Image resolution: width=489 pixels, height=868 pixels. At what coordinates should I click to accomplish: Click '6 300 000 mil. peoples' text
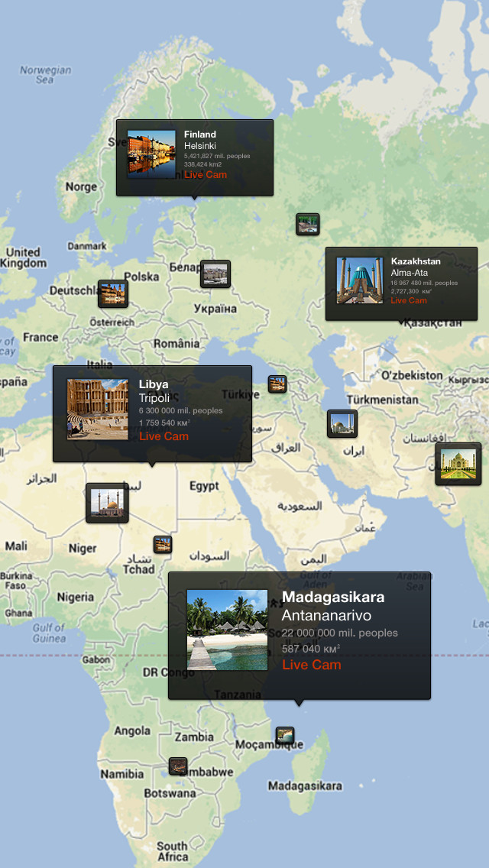coord(180,411)
